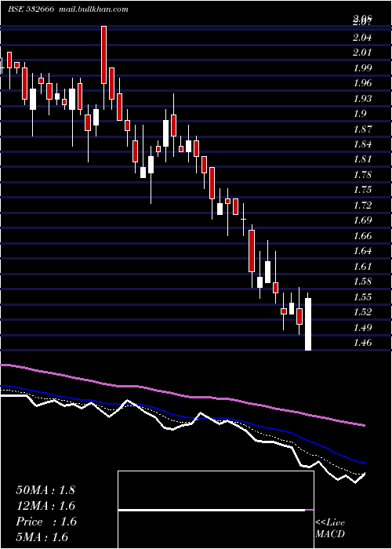Click the white MACD line inside the box
Viewport: 392px width, 549px height.
tap(212, 510)
